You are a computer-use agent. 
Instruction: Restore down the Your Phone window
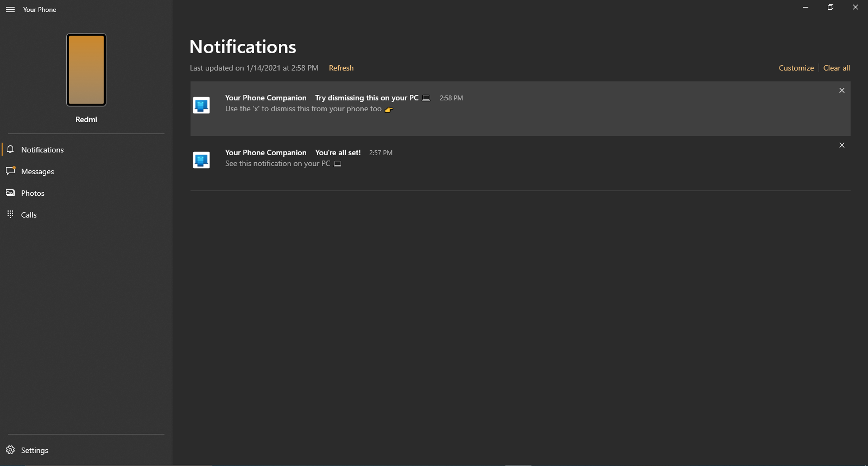(x=831, y=7)
